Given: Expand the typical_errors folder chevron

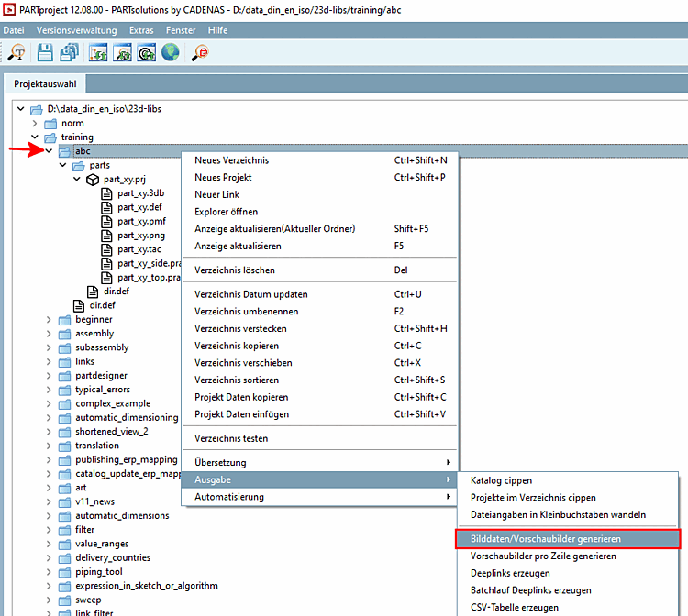Looking at the screenshot, I should 49,390.
